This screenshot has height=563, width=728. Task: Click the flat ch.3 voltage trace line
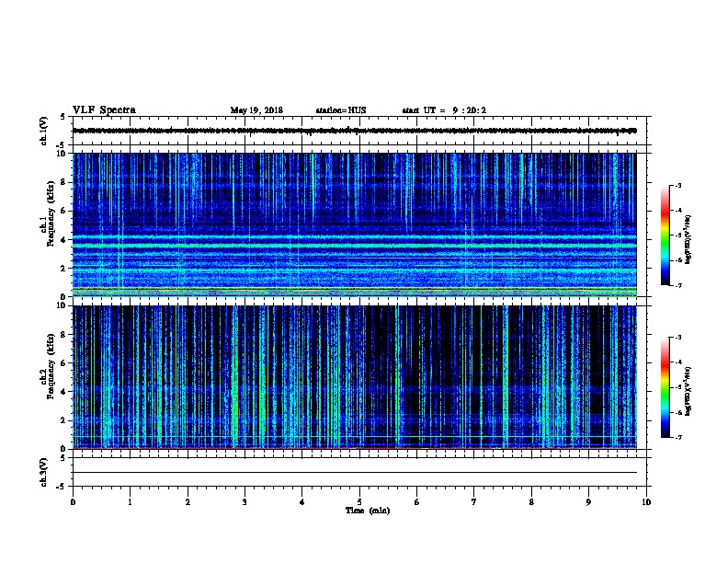355,473
